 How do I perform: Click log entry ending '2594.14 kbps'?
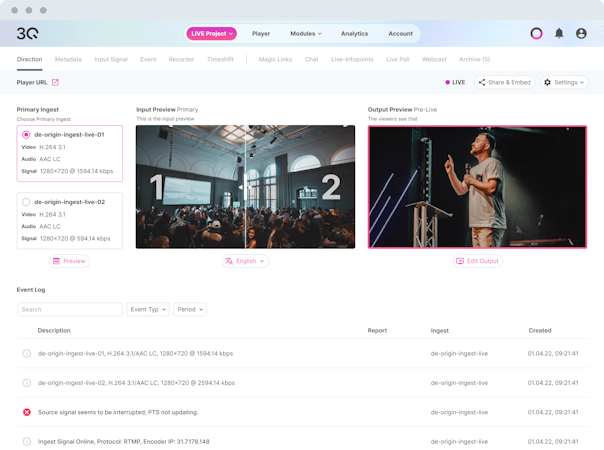136,383
